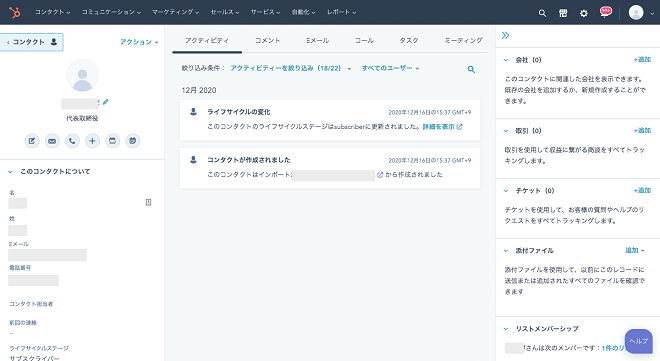The image size is (660, 361).
Task: Open the notifications chat bubble icon
Action: pos(605,12)
